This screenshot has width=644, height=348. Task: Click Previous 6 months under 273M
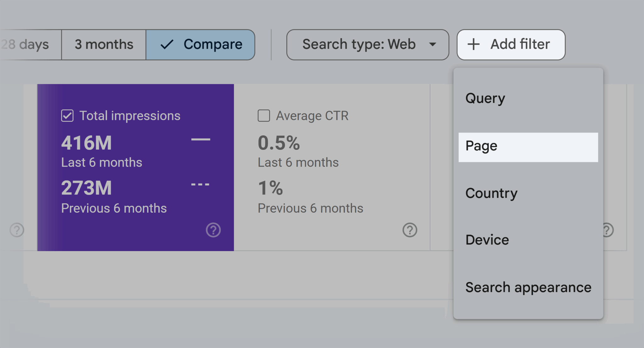click(114, 208)
